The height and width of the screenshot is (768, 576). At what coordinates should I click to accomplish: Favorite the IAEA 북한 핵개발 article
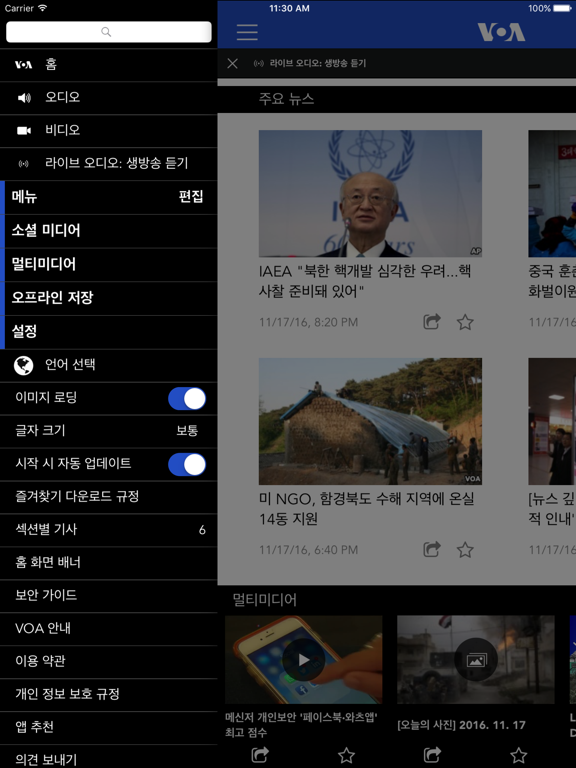tap(465, 322)
